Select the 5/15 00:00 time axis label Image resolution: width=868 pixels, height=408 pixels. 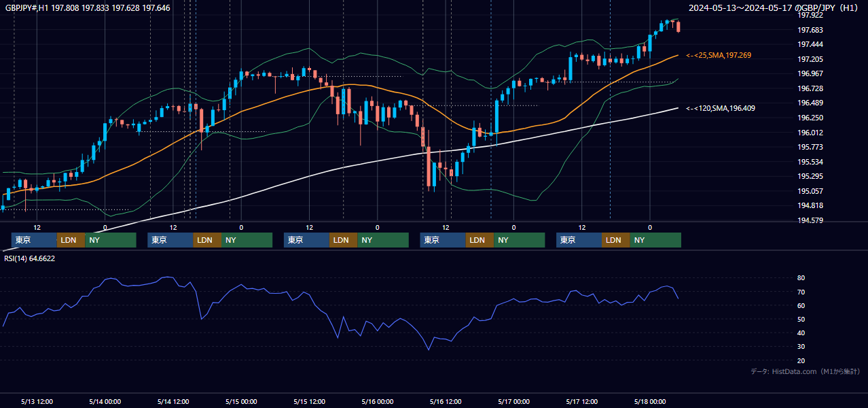pos(241,401)
